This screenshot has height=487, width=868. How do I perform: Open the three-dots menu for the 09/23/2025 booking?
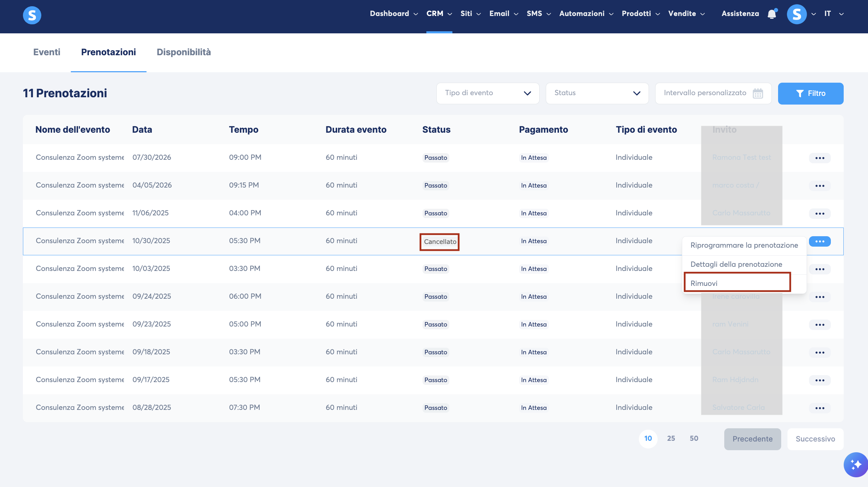click(820, 325)
